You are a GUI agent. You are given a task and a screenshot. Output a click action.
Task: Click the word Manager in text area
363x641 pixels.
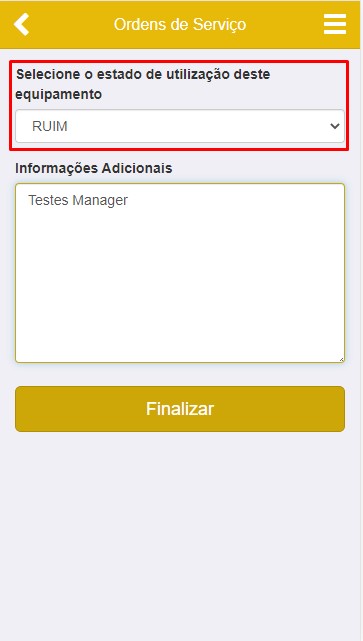tap(100, 200)
